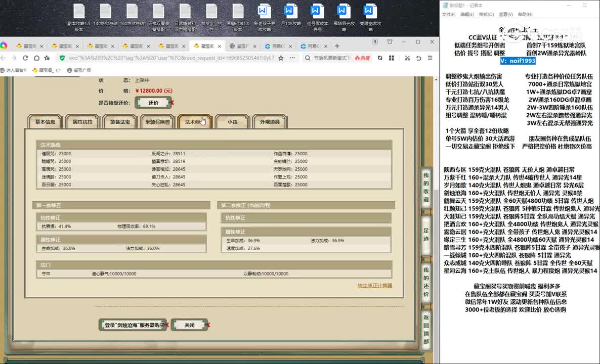Click the green security shield in address bar
The height and width of the screenshot is (364, 600).
point(62,58)
